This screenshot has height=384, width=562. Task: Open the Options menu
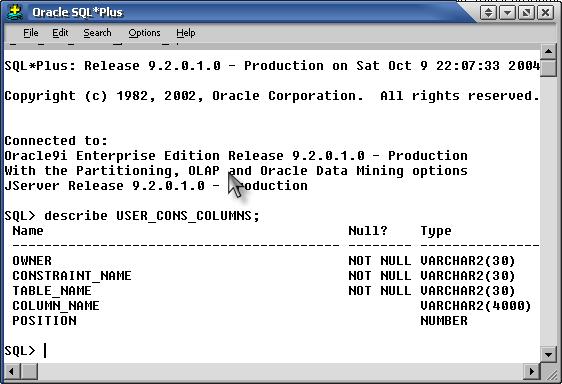[x=144, y=33]
